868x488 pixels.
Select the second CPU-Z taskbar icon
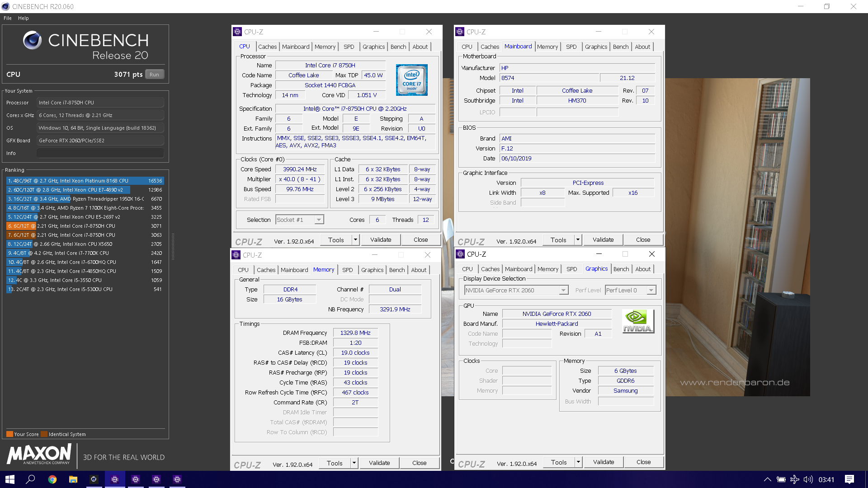click(x=136, y=479)
